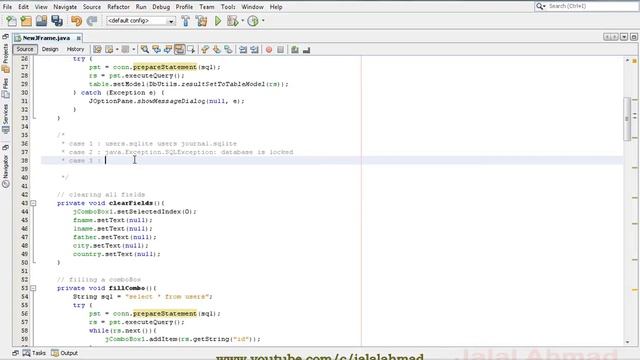Screen dimensions: 640x360
Task: Click the editor vertical scrollbar thumb
Action: pos(627,119)
